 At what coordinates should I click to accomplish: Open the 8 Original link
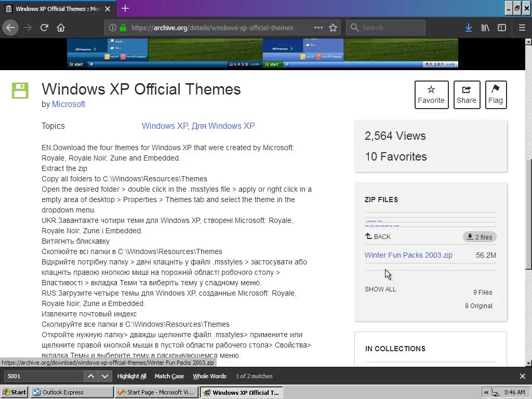(478, 305)
